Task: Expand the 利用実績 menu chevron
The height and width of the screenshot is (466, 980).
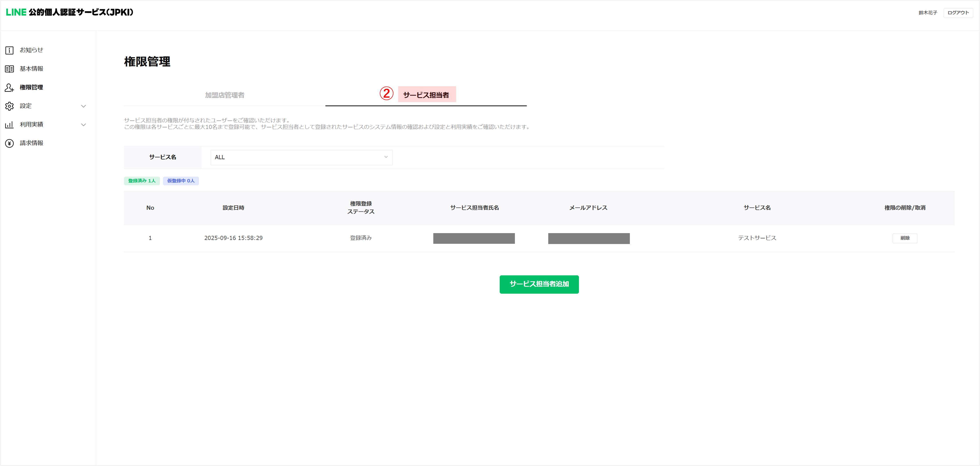Action: [84, 125]
